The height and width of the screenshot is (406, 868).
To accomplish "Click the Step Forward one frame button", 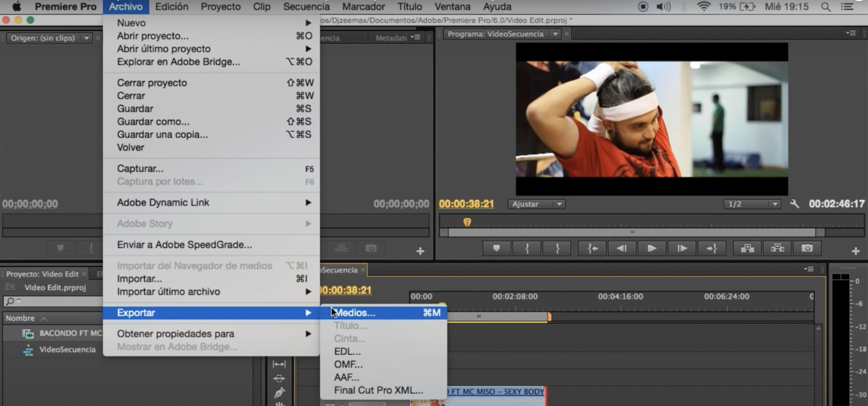I will click(682, 248).
